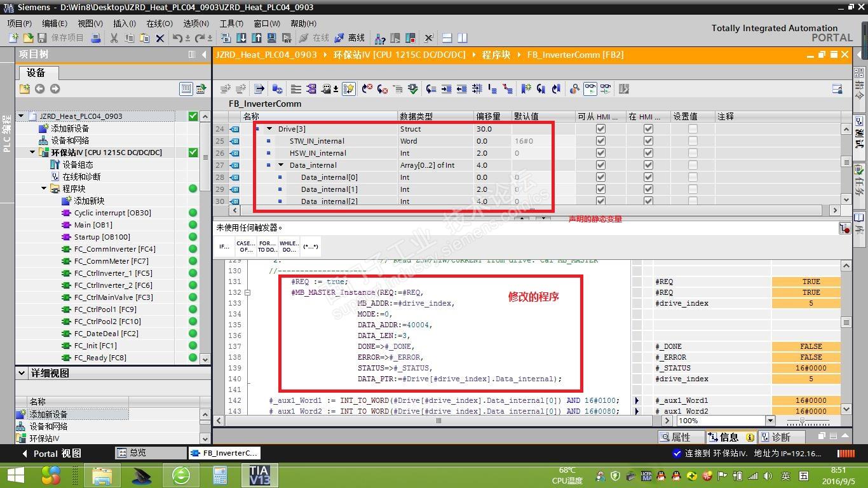Insert IF statement snippet button
868x488 pixels.
[x=224, y=247]
